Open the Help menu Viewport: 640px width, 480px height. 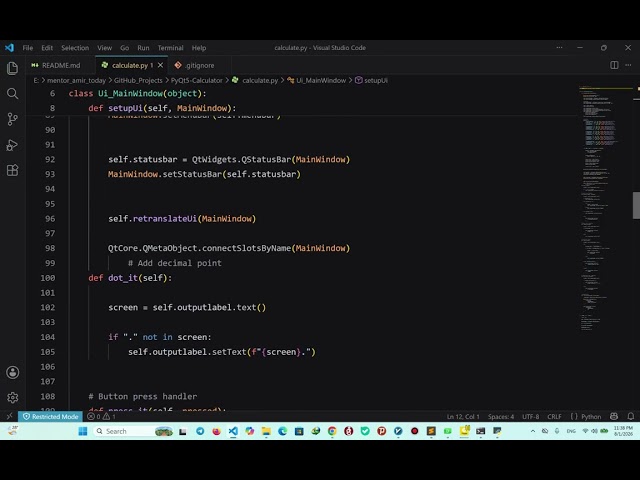[x=199, y=48]
